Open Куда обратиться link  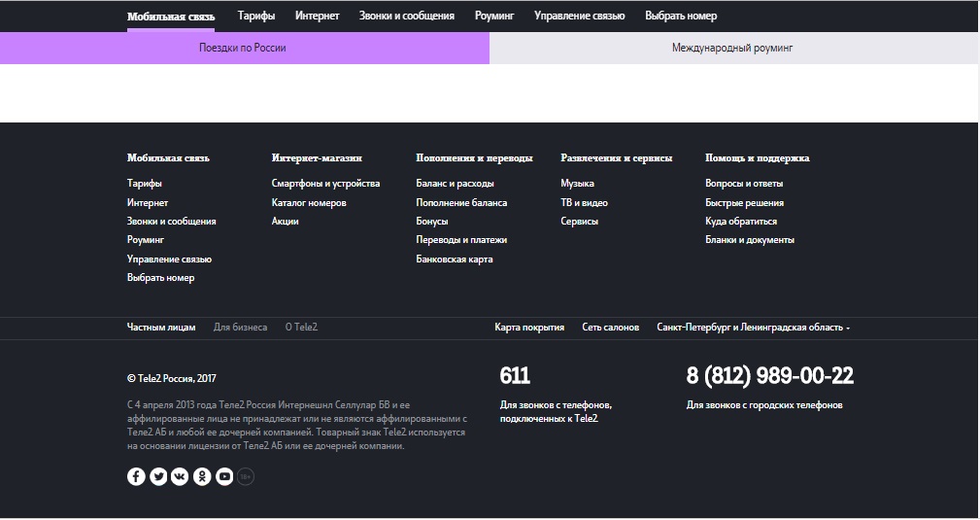tap(741, 222)
